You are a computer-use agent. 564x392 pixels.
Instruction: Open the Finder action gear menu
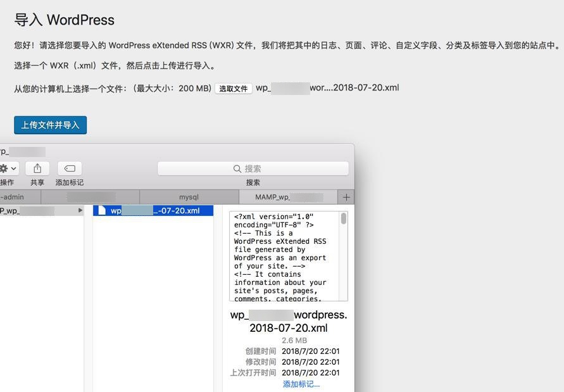click(9, 168)
